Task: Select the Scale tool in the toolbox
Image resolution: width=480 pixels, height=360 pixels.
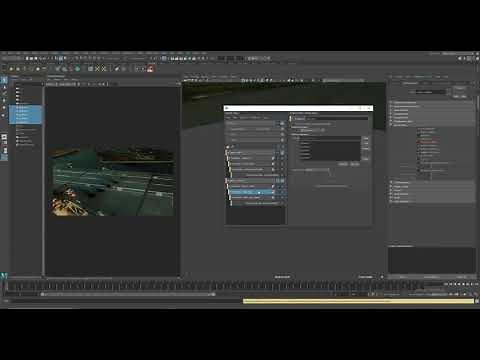Action: click(4, 115)
